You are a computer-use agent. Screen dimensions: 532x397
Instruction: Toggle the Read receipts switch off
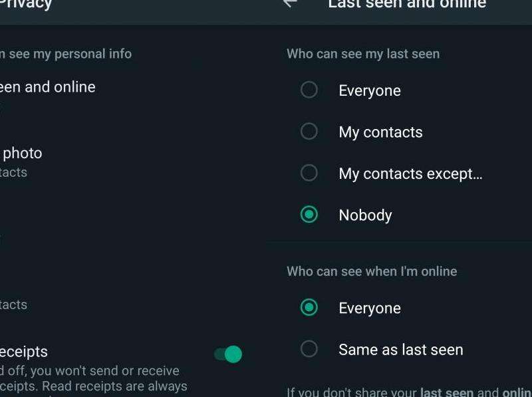pyautogui.click(x=228, y=354)
